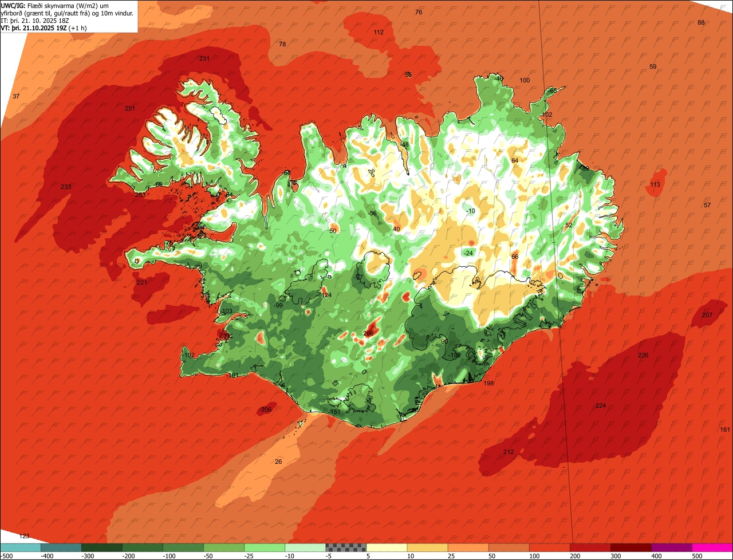This screenshot has width=733, height=560.
Task: Click the map value '76' near the top edge
Action: (419, 12)
